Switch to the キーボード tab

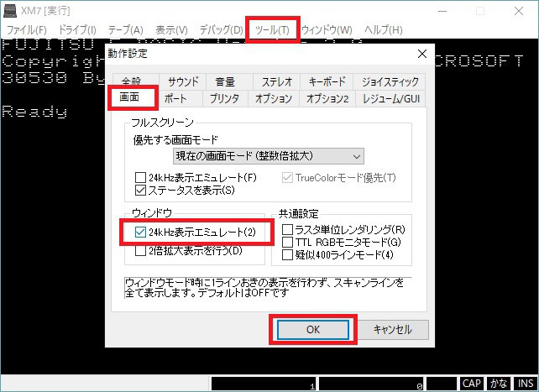point(327,81)
